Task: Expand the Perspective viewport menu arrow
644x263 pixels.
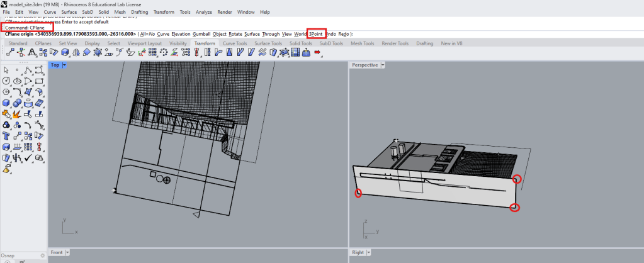Action: [x=383, y=65]
